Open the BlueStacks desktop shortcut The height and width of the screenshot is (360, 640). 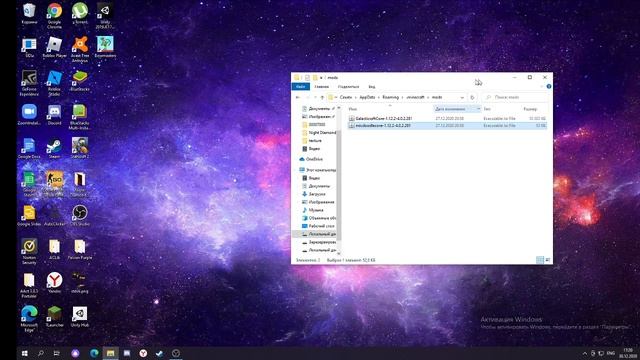(x=80, y=81)
